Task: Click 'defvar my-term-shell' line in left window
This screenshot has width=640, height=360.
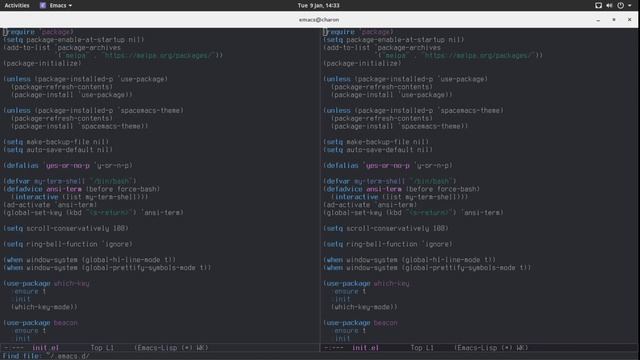Action: pos(70,181)
